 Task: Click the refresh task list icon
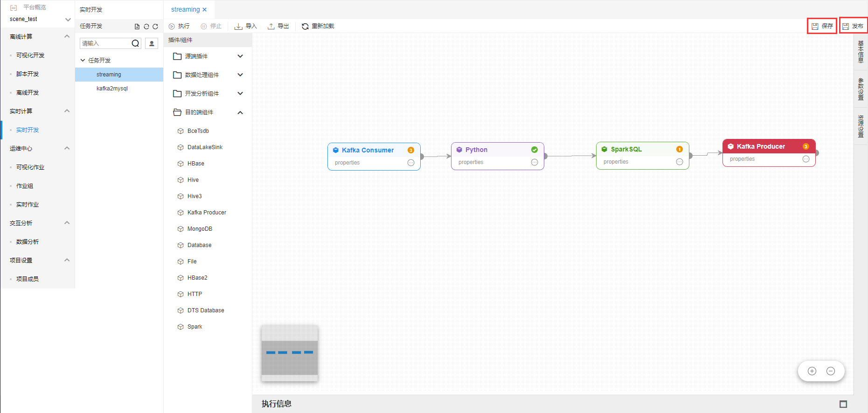coord(155,27)
